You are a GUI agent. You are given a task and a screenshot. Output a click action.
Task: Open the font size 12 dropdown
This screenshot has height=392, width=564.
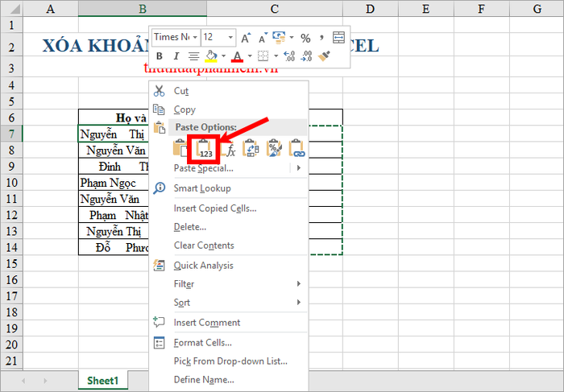[x=218, y=37]
